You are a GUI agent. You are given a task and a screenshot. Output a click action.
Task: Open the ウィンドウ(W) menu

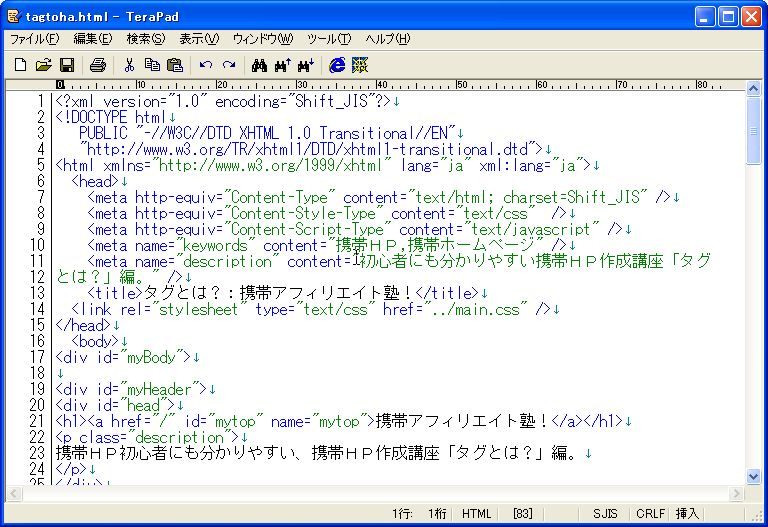coord(263,39)
